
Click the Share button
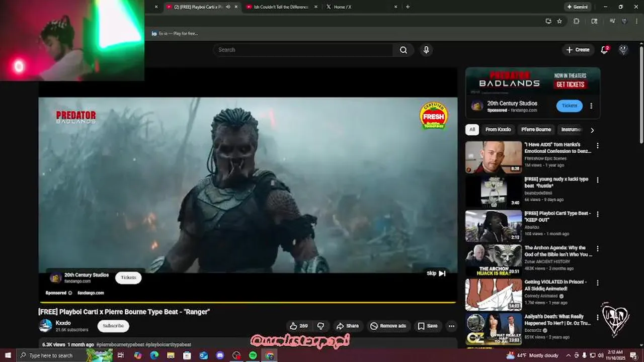[347, 326]
